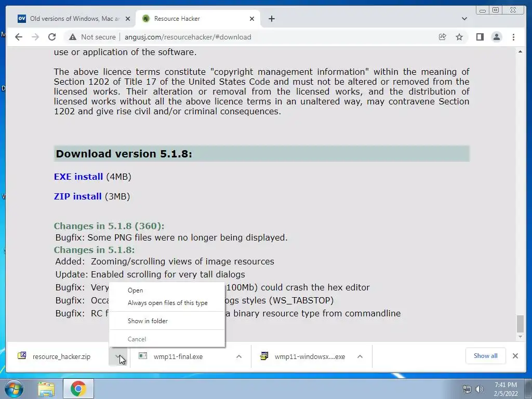
Task: Click the scrollbar down arrow
Action: (520, 337)
